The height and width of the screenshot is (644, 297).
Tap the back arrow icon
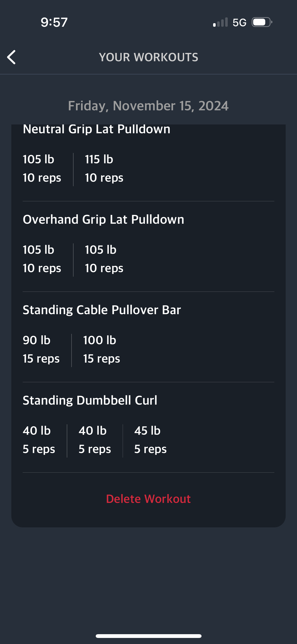point(12,57)
